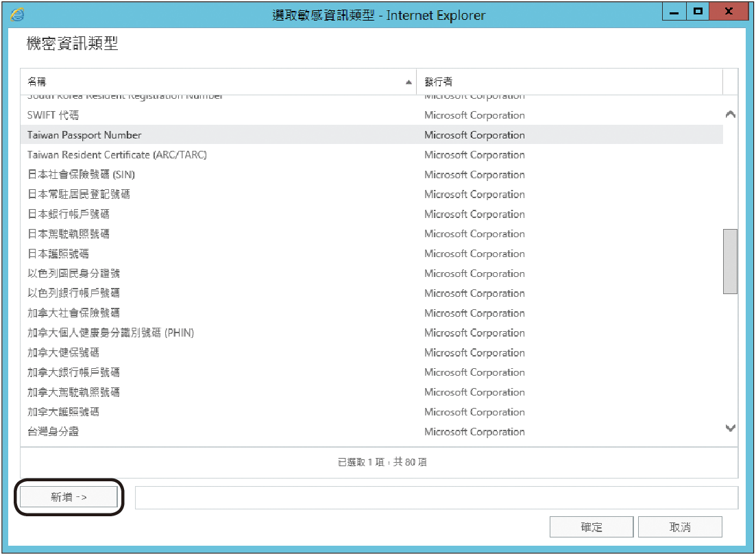Viewport: 756px width, 556px height.
Task: Select the 日本社會保險號碼 (SIN) row
Action: (x=371, y=175)
